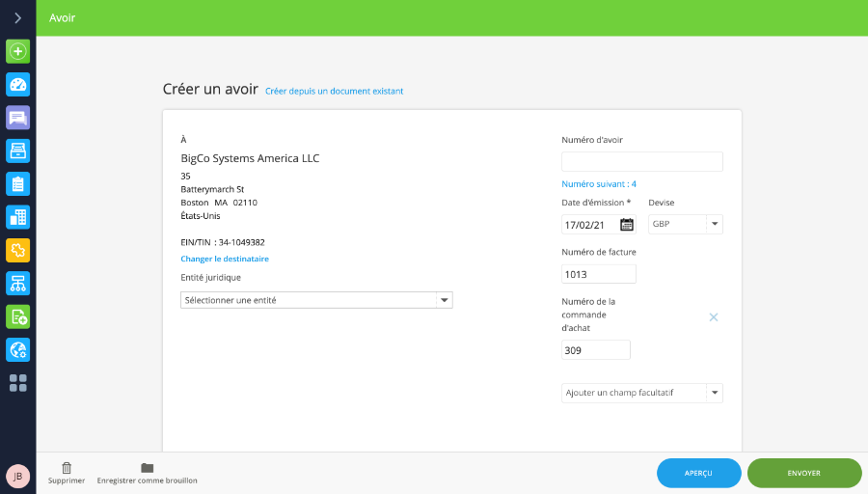Open the globe settings icon
The width and height of the screenshot is (868, 494).
point(17,349)
